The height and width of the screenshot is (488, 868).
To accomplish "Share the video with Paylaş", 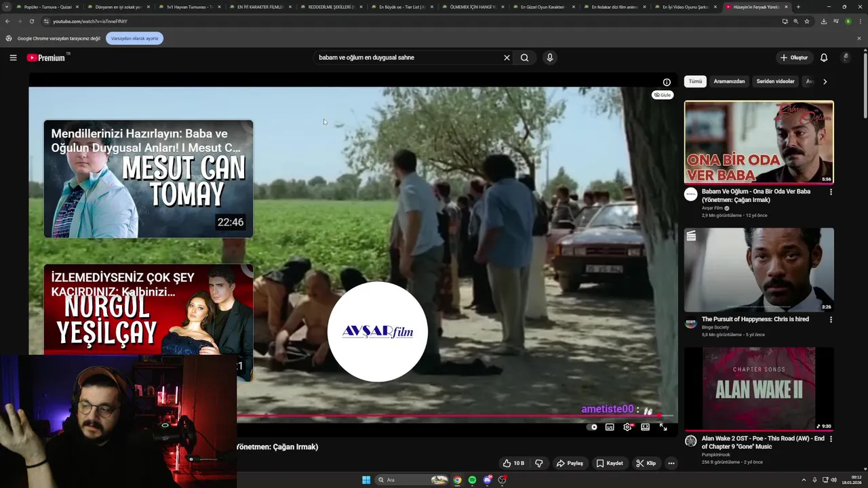I will point(570,464).
